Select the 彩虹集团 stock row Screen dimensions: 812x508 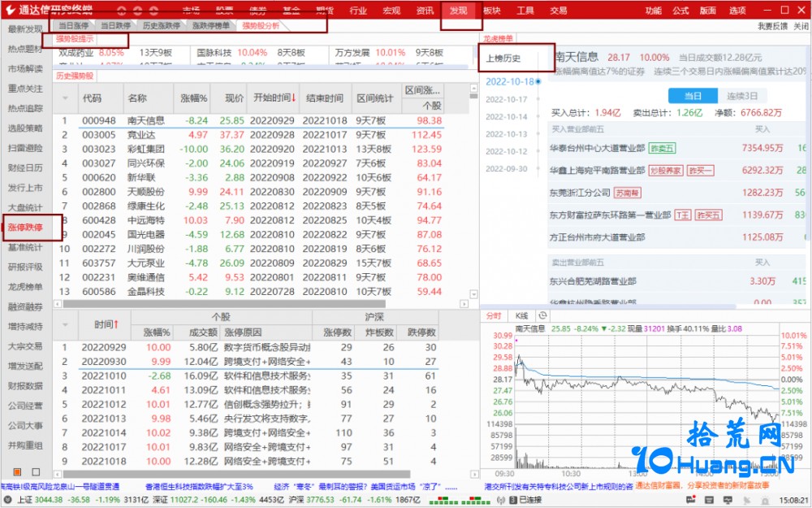click(x=261, y=149)
